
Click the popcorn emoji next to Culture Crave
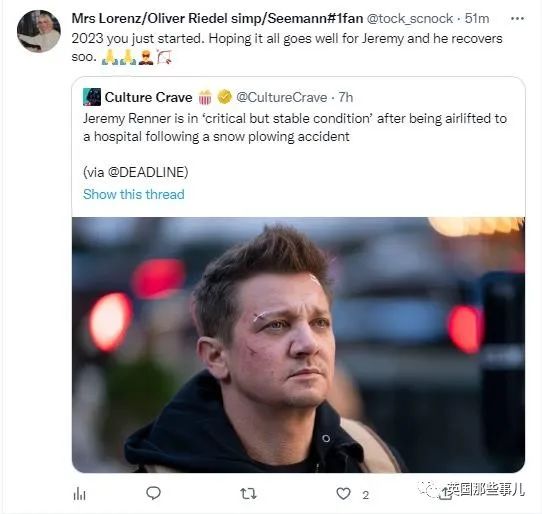[205, 97]
